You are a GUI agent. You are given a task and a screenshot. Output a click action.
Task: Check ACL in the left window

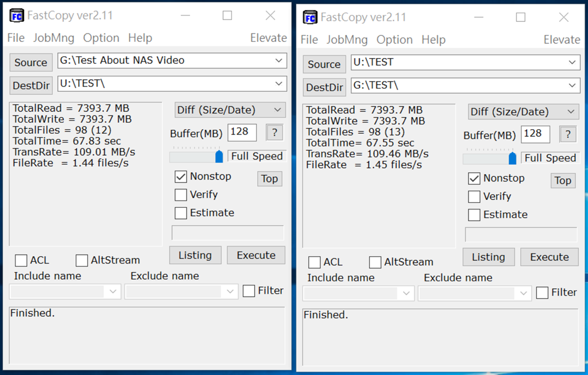21,260
